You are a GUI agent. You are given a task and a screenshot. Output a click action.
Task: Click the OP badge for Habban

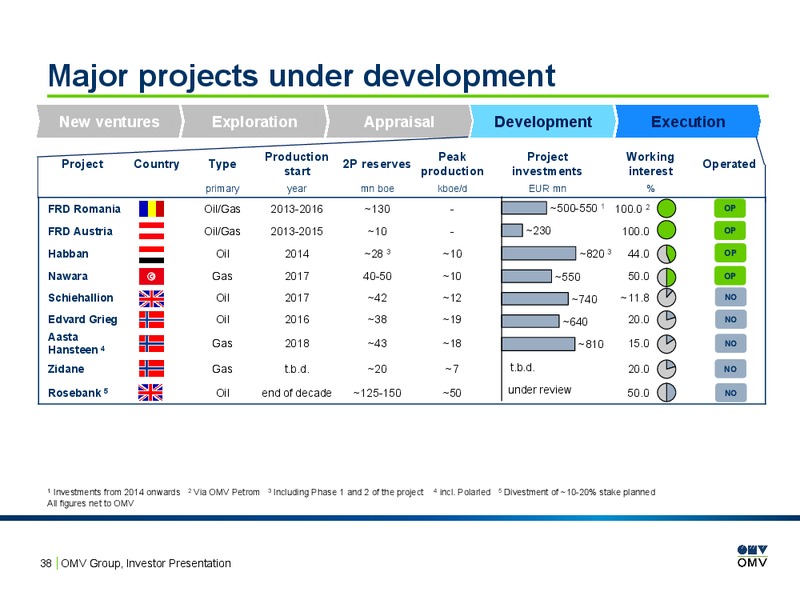[x=730, y=253]
